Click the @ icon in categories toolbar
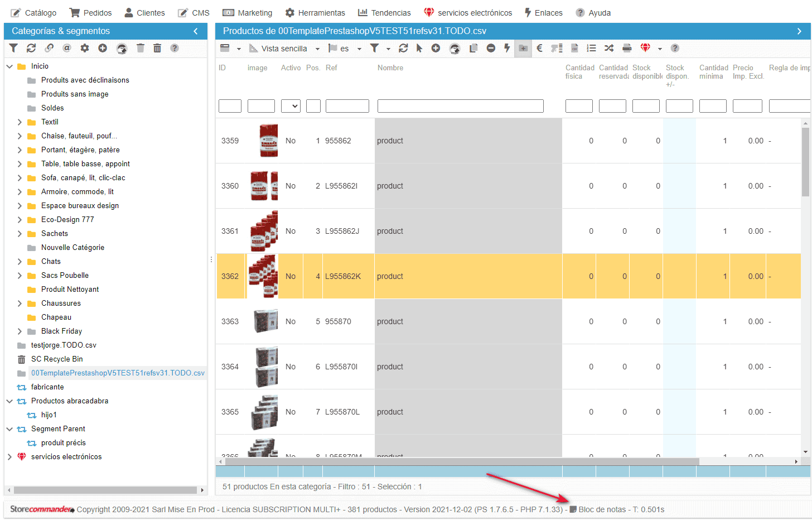This screenshot has width=812, height=520. click(67, 49)
